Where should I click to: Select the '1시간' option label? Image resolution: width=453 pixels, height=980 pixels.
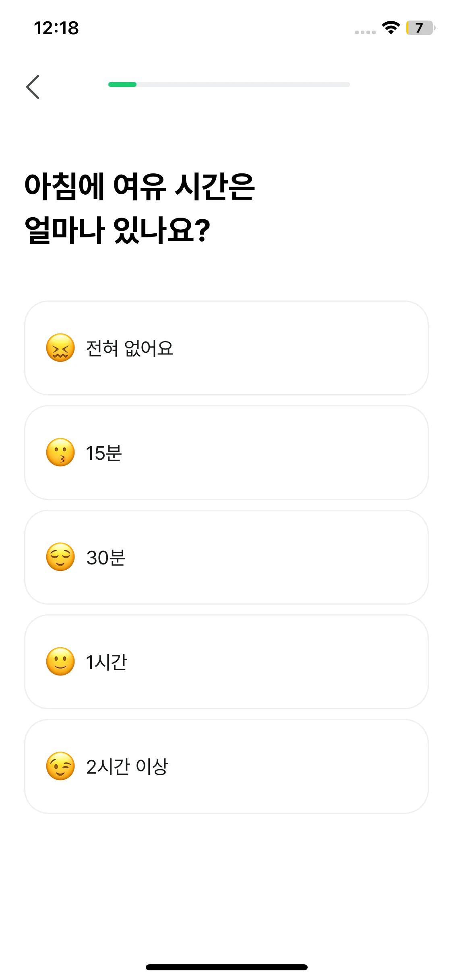click(107, 662)
